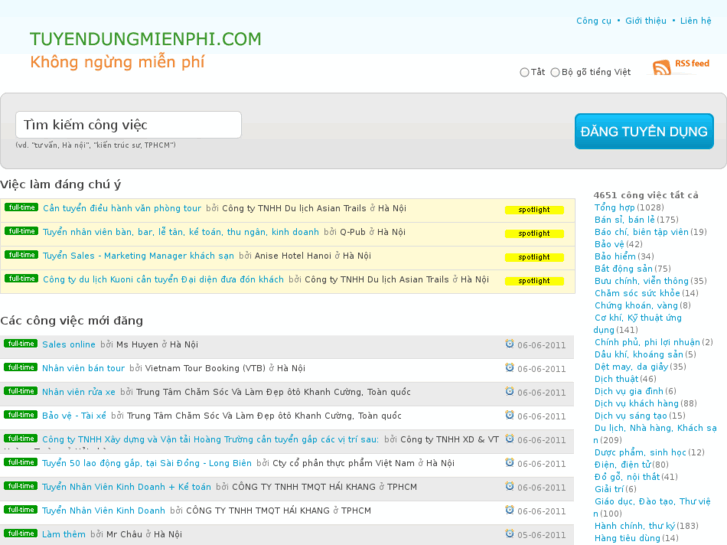727x545 pixels.
Task: Open the Làm thêm job link
Action: click(x=64, y=534)
